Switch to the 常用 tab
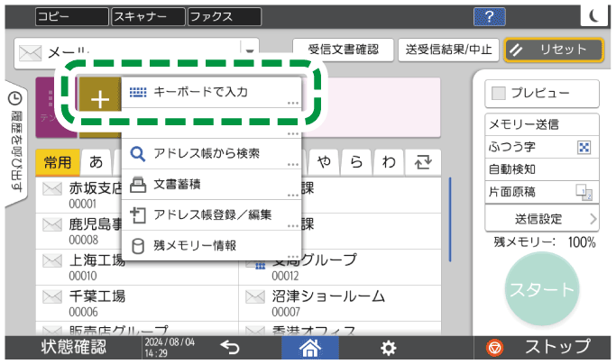The width and height of the screenshot is (616, 364). (58, 162)
